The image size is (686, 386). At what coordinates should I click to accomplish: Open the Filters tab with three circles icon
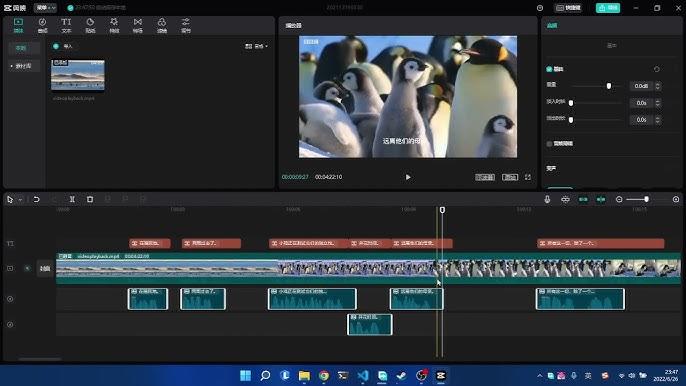[162, 25]
